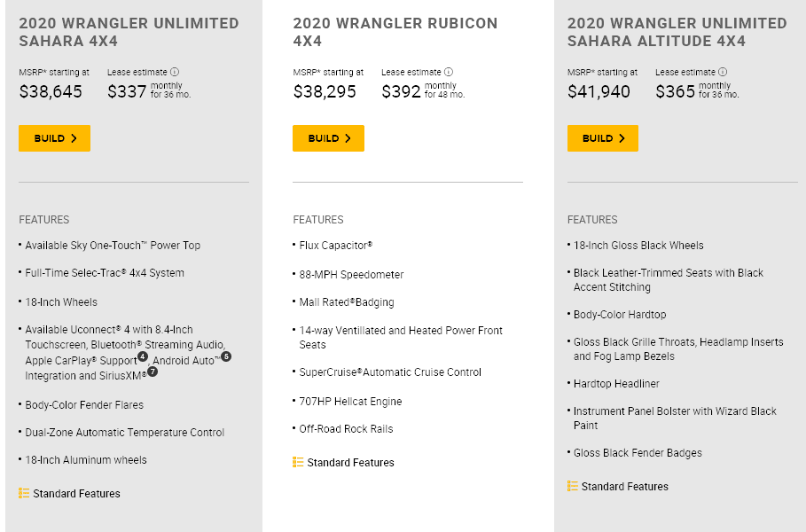Click the $392 monthly lease estimate
806x532 pixels.
pyautogui.click(x=401, y=91)
